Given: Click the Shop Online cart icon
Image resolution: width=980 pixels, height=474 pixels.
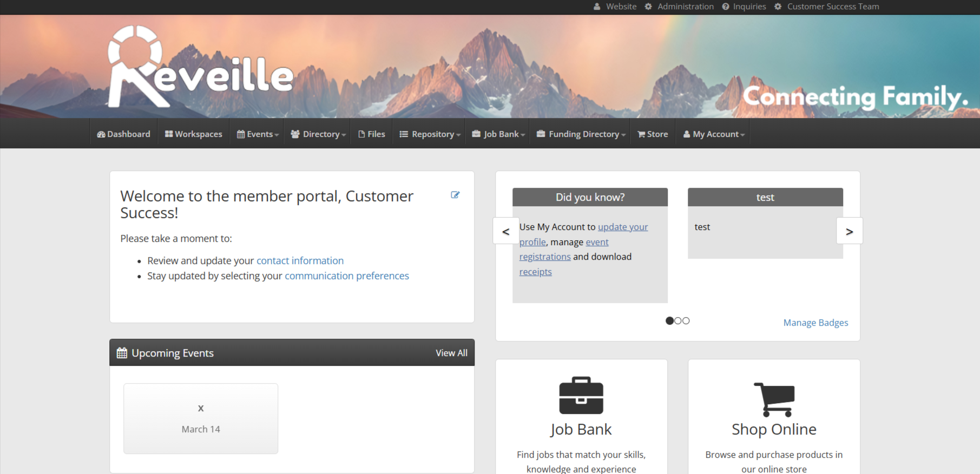Looking at the screenshot, I should [x=774, y=399].
